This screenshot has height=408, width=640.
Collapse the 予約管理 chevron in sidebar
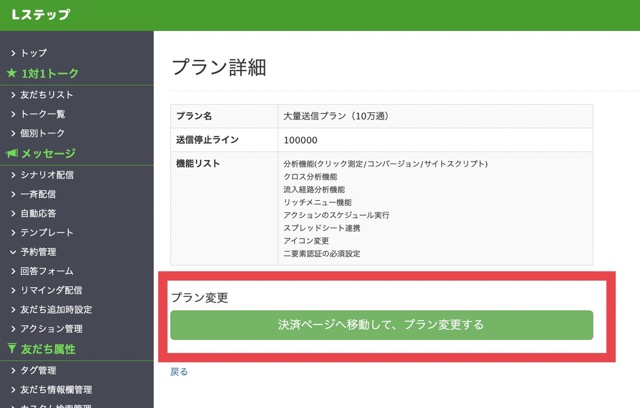(x=12, y=252)
